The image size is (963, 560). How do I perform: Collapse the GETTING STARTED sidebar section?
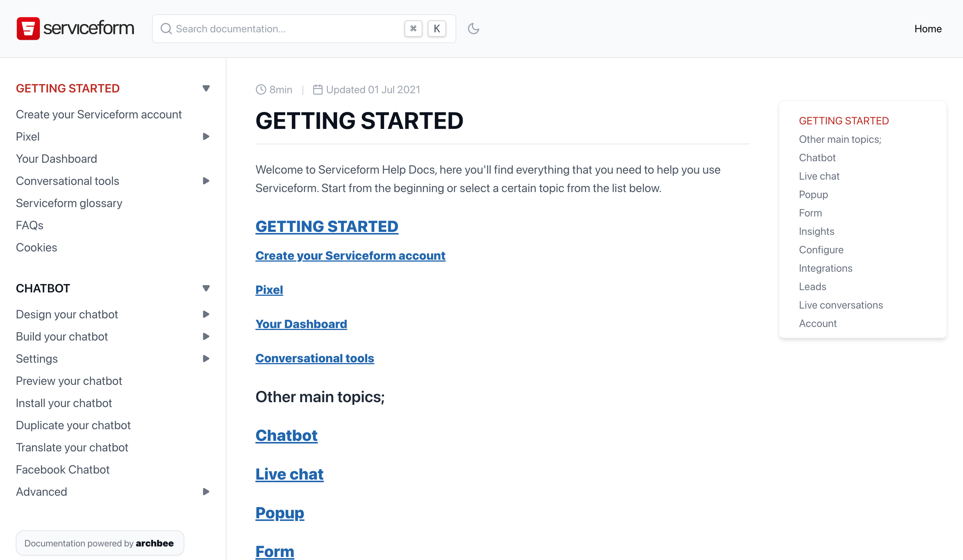206,88
